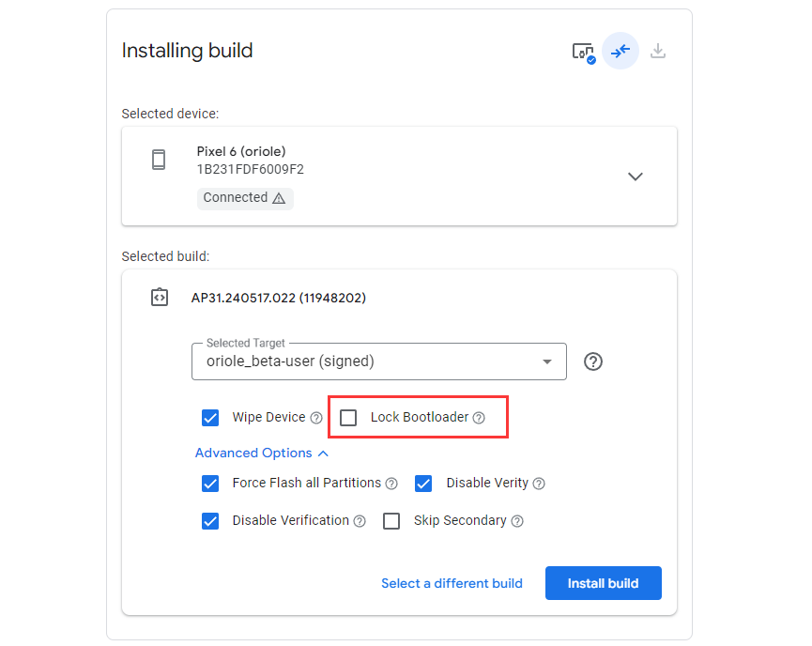812x646 pixels.
Task: Click the help icon next to Selected Target
Action: [593, 361]
